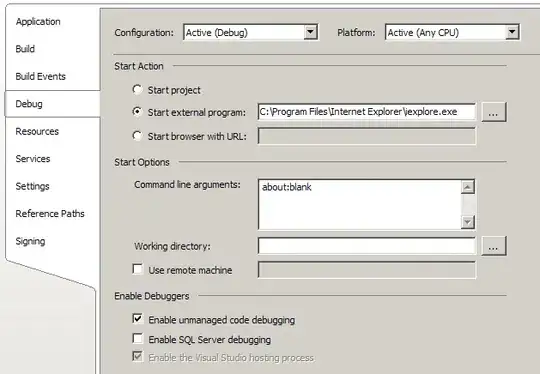
Task: Uncheck Enable unmanaged code debugging
Action: coord(138,319)
